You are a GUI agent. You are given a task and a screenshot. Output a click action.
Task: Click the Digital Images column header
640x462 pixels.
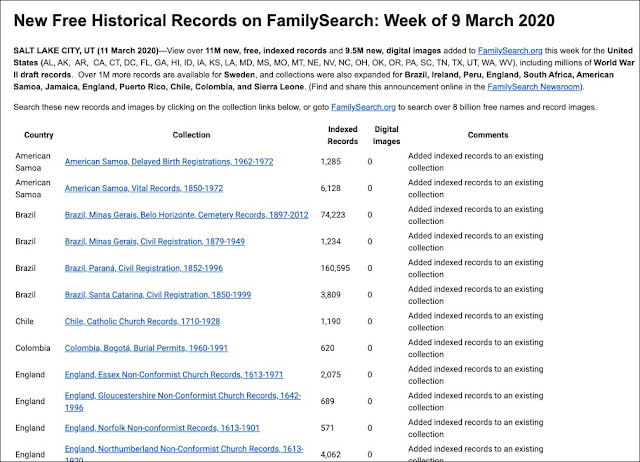click(x=386, y=135)
